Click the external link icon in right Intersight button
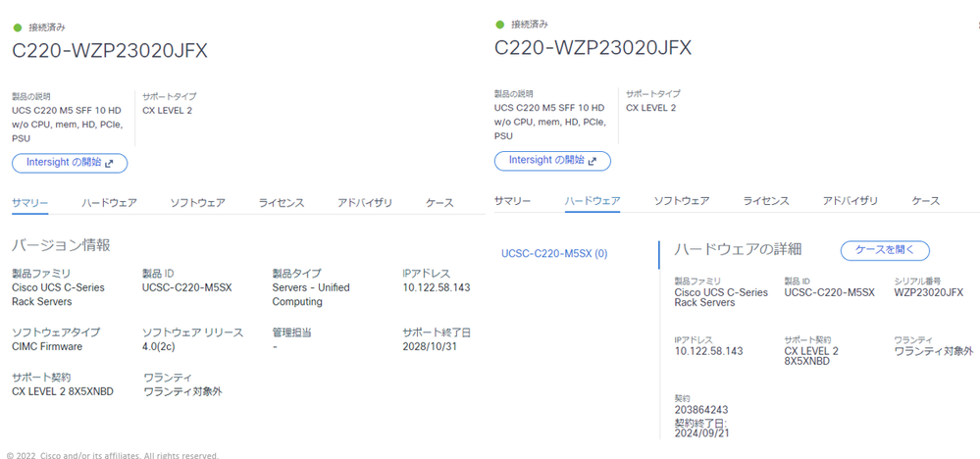Viewport: 980px width, 459px height. tap(592, 161)
